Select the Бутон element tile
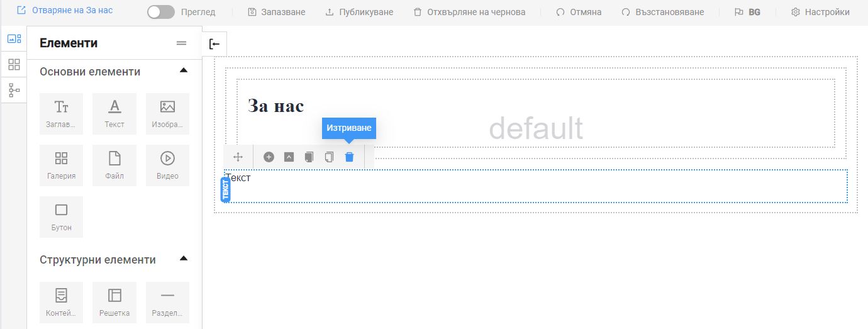 point(61,217)
